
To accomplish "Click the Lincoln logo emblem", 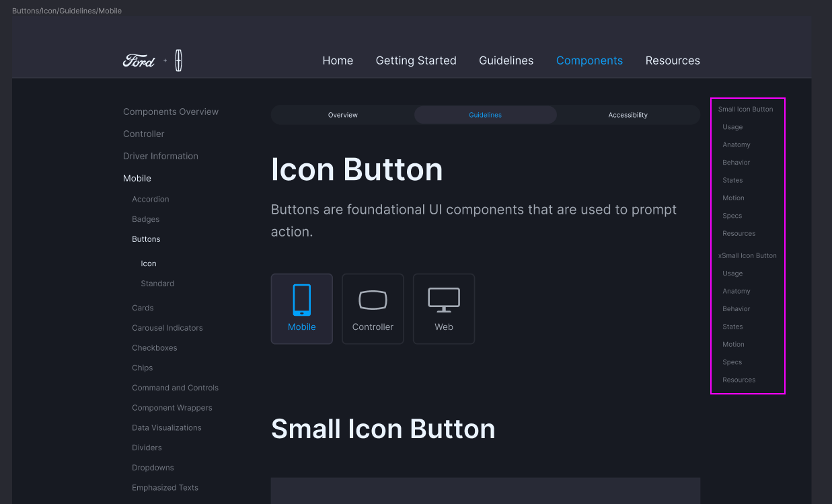I will point(178,60).
